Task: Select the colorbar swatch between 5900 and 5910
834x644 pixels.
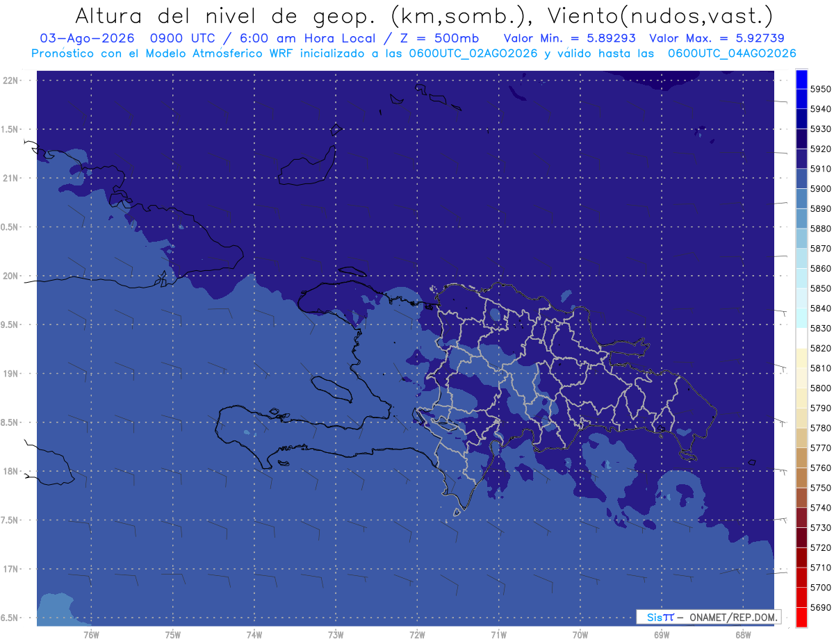Action: (801, 179)
